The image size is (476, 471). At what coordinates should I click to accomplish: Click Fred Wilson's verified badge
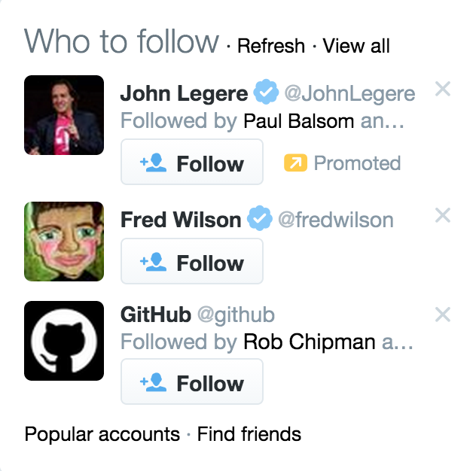[x=260, y=218]
